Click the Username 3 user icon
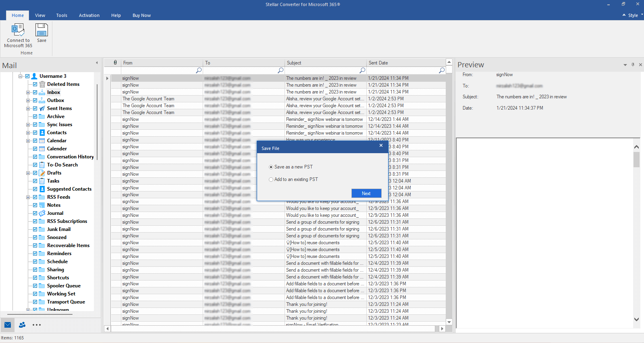Image resolution: width=644 pixels, height=343 pixels. 34,76
